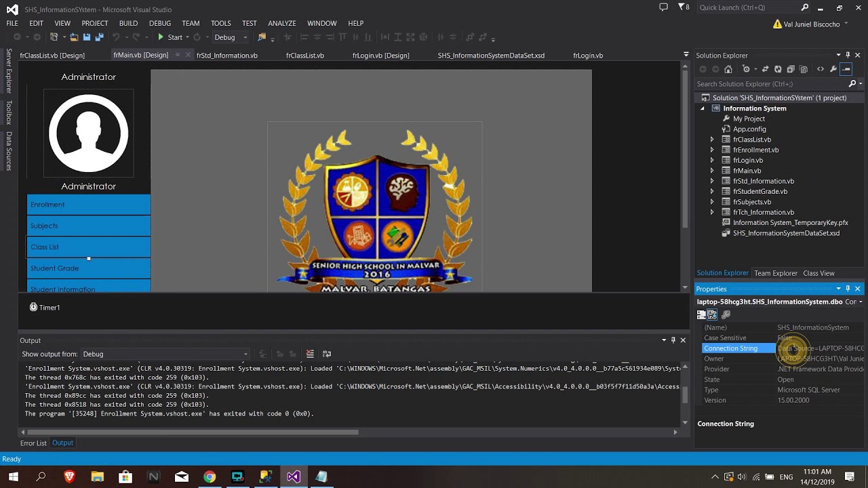This screenshot has width=868, height=488.
Task: Click the Property Pages icon in Properties
Action: 726,314
